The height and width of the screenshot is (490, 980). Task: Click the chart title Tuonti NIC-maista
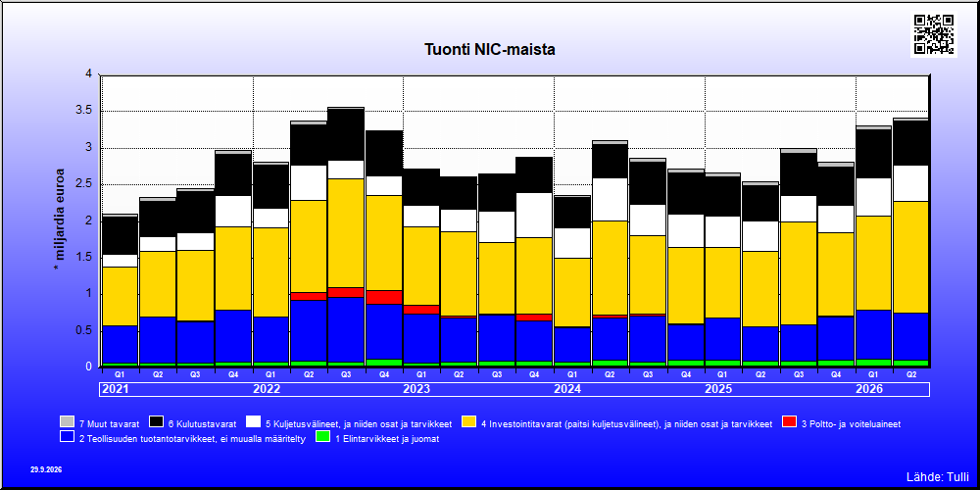[x=490, y=49]
